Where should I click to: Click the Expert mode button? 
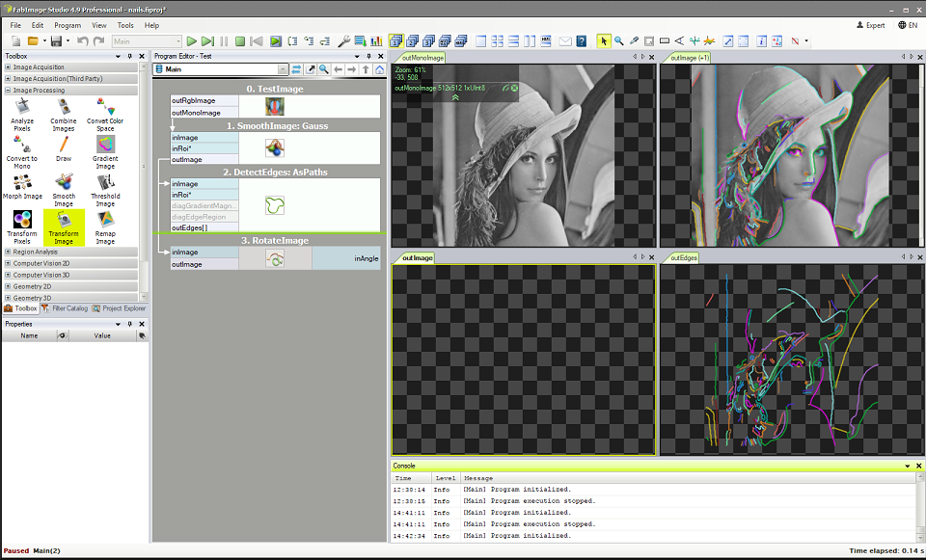(871, 25)
